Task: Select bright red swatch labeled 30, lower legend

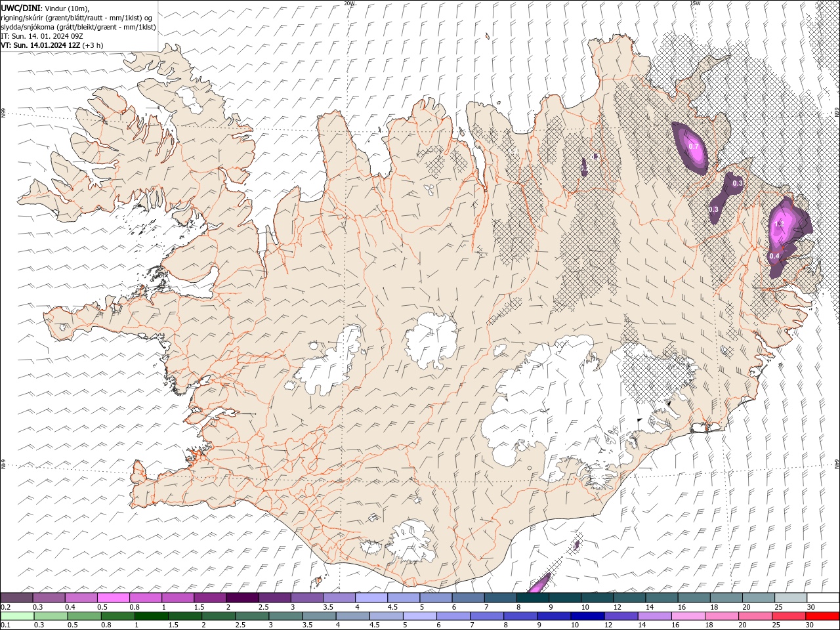Action: coord(822,616)
